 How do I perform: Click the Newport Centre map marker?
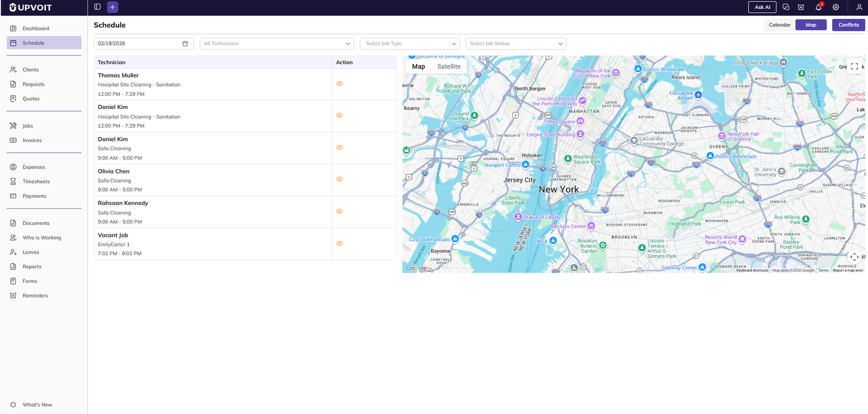click(x=525, y=164)
